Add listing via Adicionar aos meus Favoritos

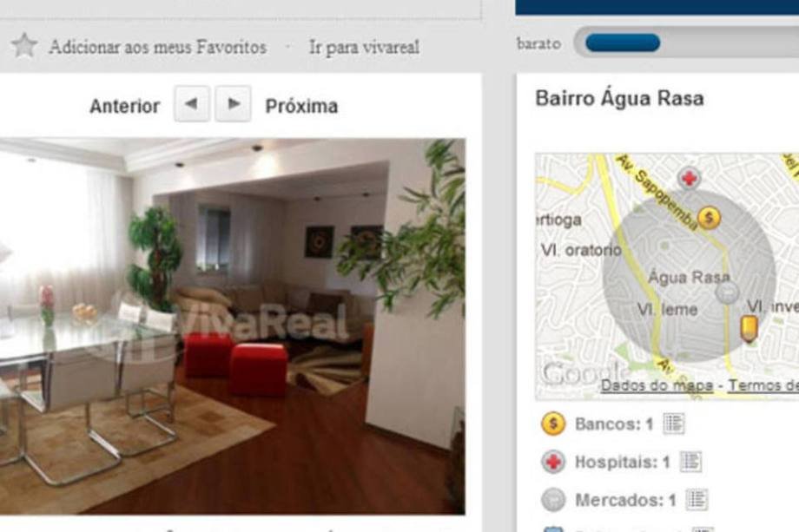[x=158, y=48]
